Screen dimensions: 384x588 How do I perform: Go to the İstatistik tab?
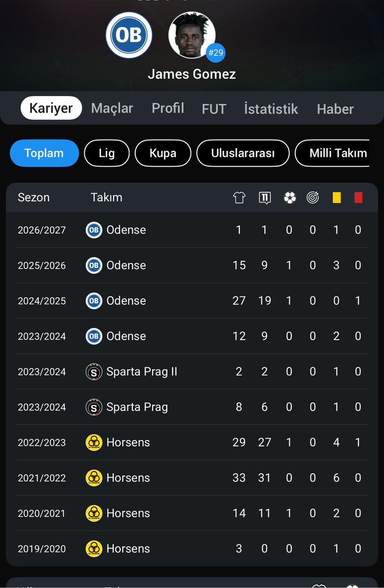[x=271, y=109]
